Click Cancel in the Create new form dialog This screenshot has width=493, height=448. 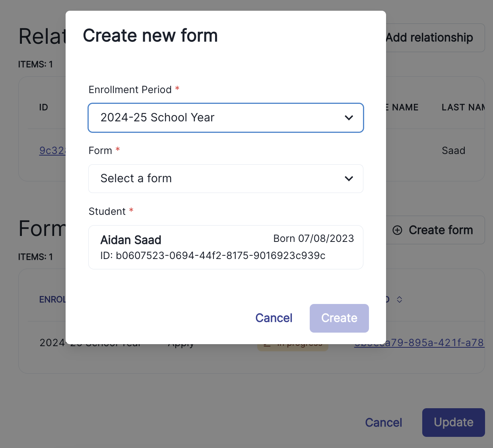(274, 318)
